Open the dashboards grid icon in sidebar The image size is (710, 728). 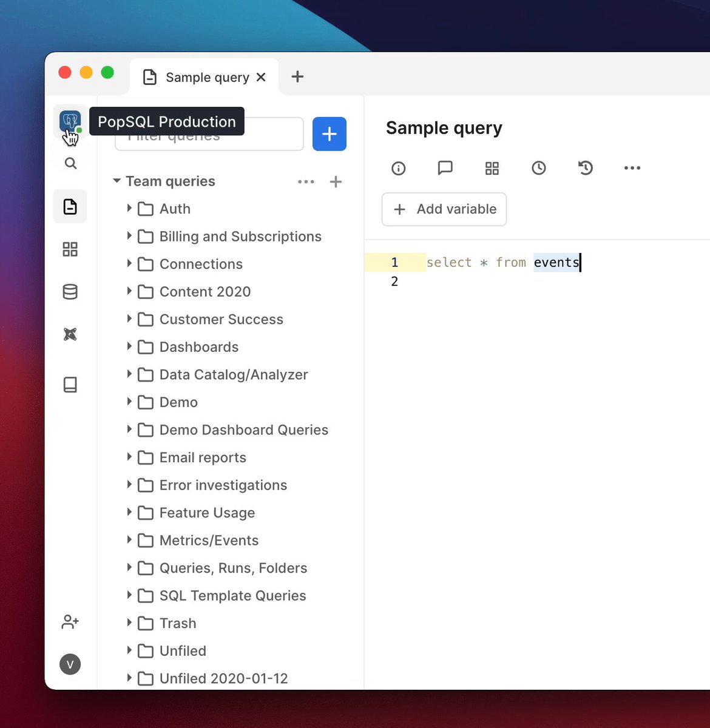coord(70,249)
